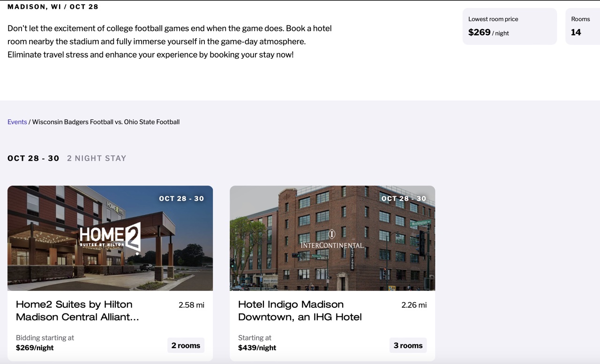Click the OCT 28 - 30 badge on Indigo photo
Screen dimensions: 600x364
[x=404, y=199]
